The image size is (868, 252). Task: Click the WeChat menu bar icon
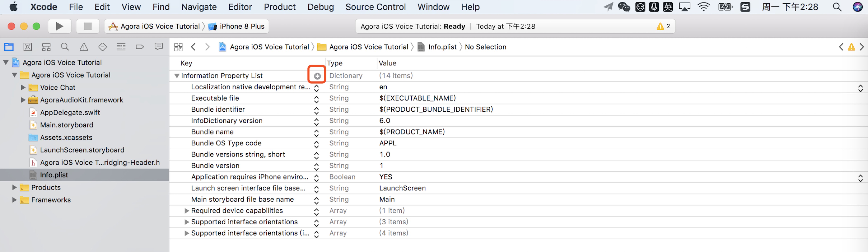pos(624,7)
